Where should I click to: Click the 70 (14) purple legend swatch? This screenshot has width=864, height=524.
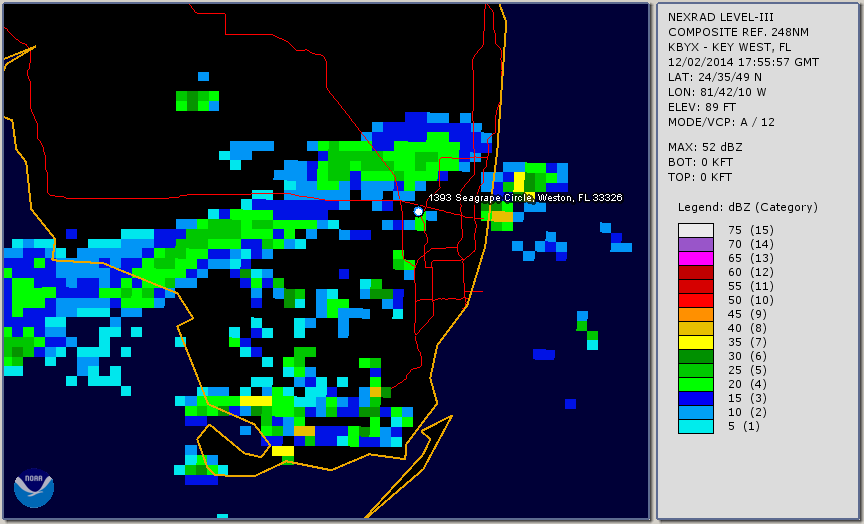point(696,244)
